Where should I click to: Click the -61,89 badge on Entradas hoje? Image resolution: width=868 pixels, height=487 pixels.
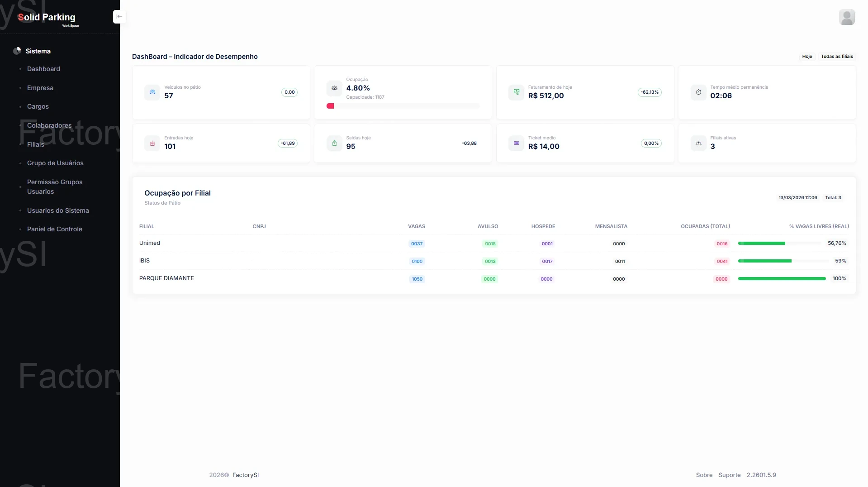(x=288, y=143)
